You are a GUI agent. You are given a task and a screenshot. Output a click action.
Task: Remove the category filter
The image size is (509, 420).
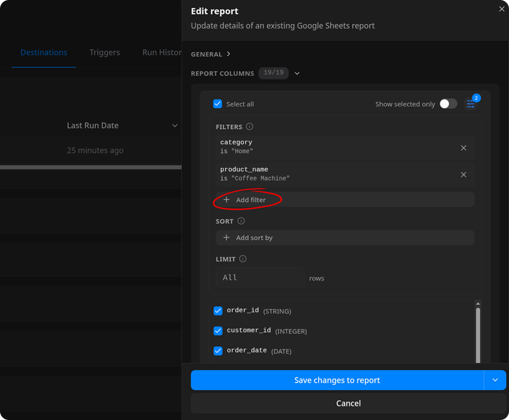tap(463, 148)
